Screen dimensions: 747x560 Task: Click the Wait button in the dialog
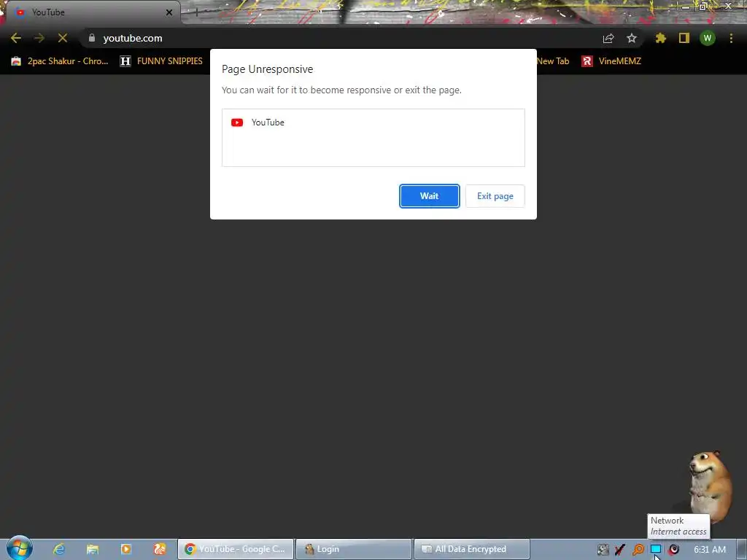pyautogui.click(x=429, y=195)
